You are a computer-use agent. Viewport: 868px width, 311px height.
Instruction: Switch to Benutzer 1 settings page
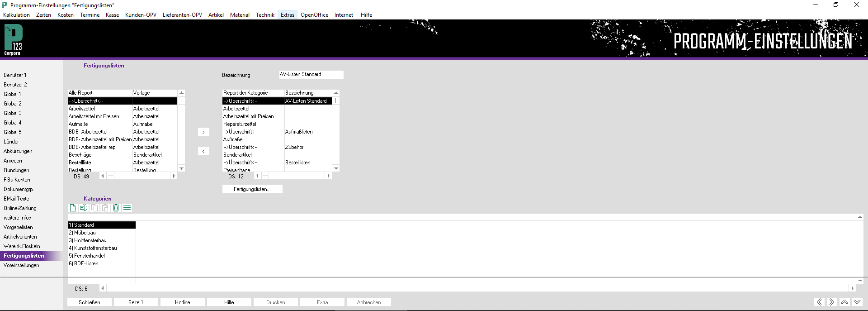pos(15,75)
